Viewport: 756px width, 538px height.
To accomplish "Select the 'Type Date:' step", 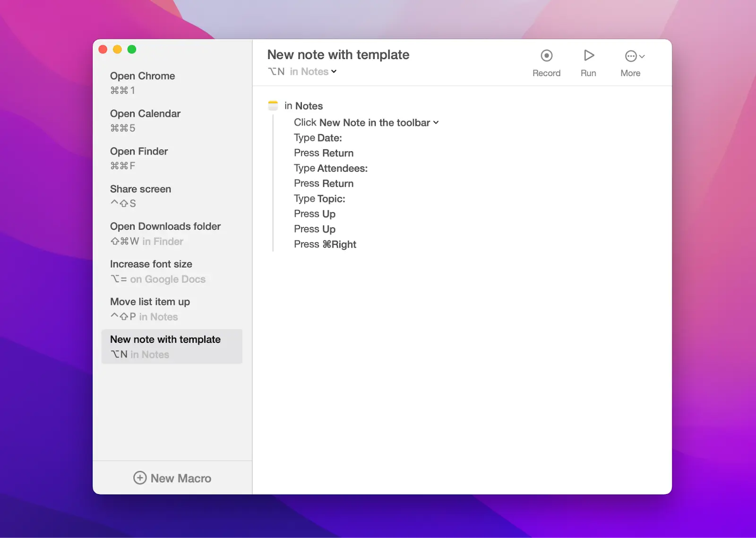I will (318, 138).
